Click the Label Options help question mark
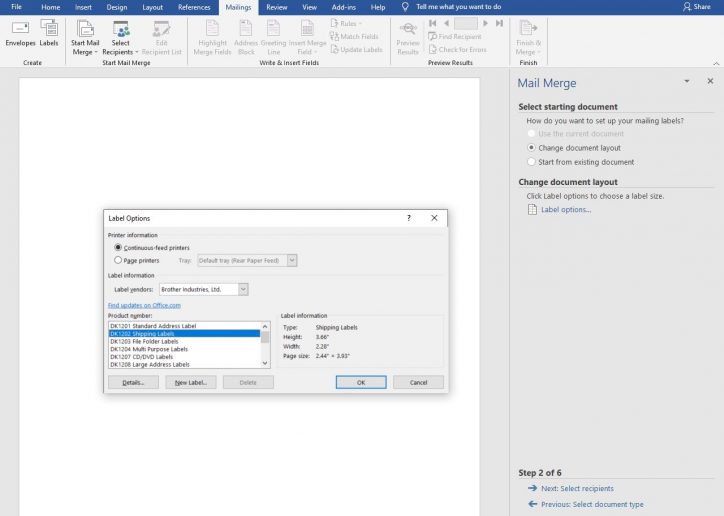 [408, 217]
